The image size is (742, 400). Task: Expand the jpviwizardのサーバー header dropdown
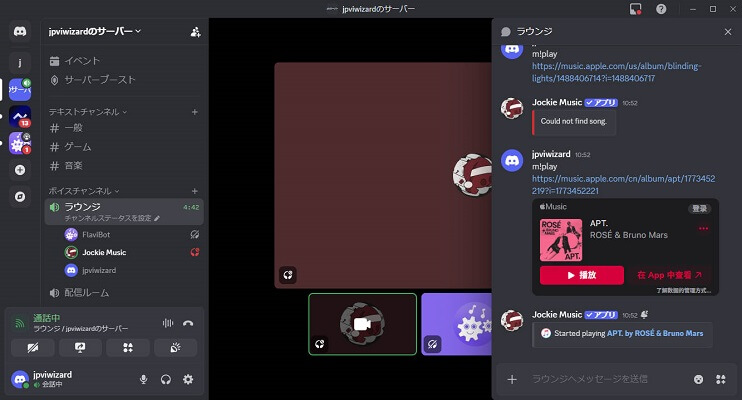pos(95,31)
